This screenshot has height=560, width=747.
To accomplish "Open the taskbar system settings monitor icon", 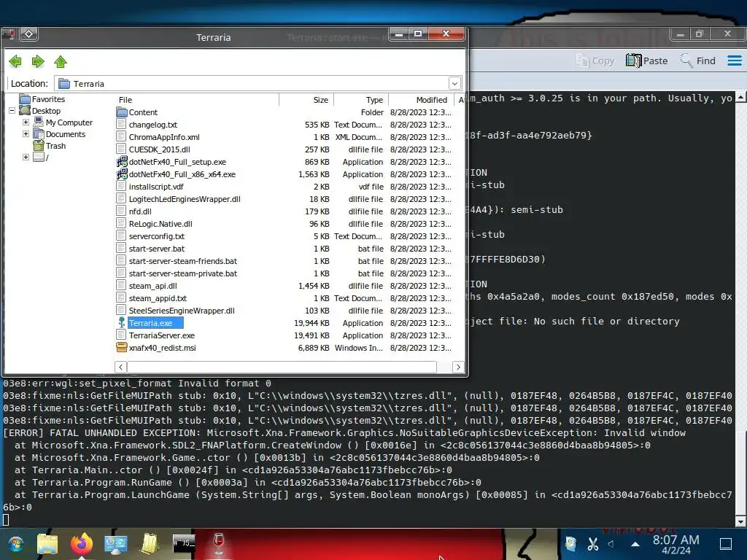I will point(115,544).
